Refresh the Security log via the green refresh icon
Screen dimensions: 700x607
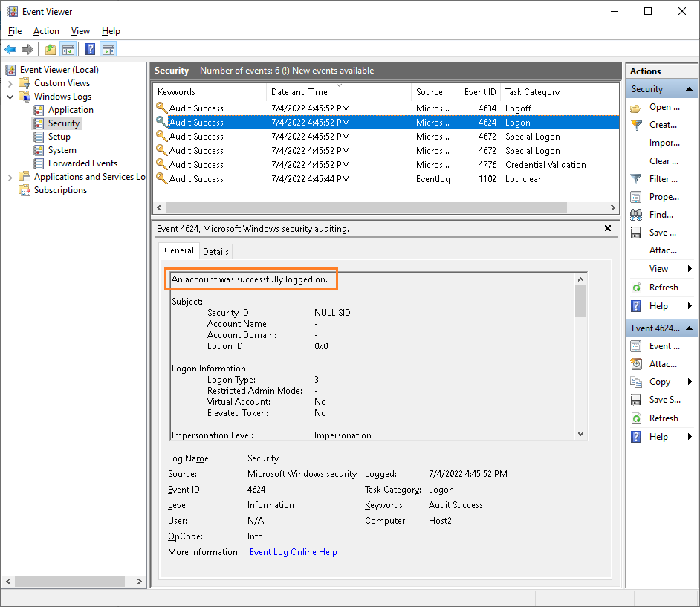658,287
